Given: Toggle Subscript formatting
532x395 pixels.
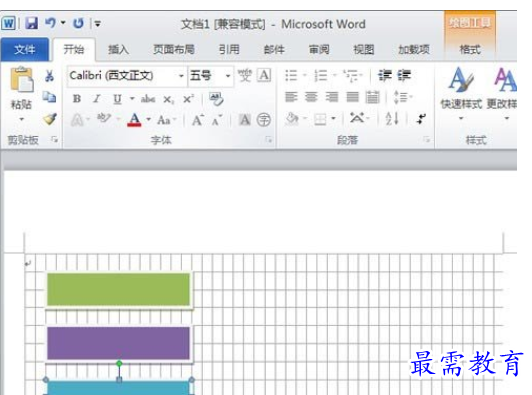Looking at the screenshot, I should coord(168,99).
